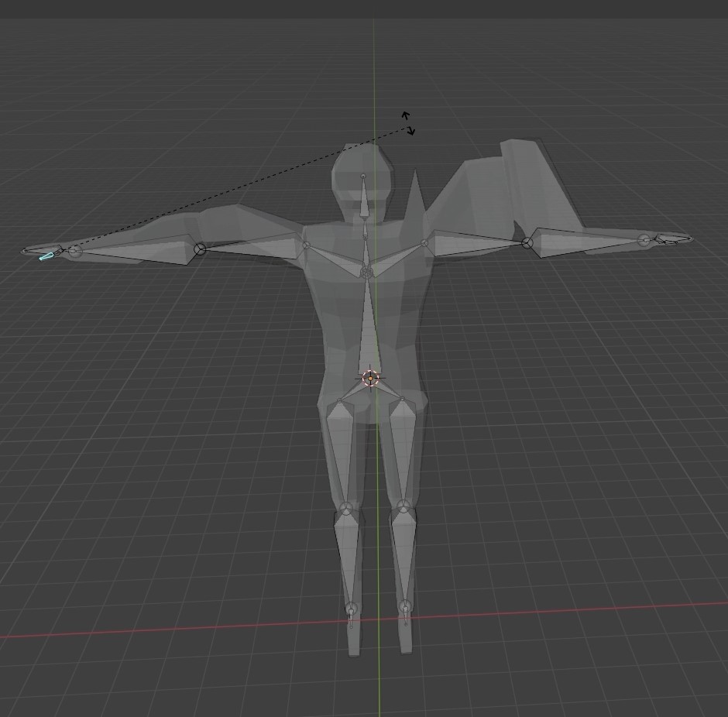728x717 pixels.
Task: Select the forearm bone on the view's right
Action: 585,242
